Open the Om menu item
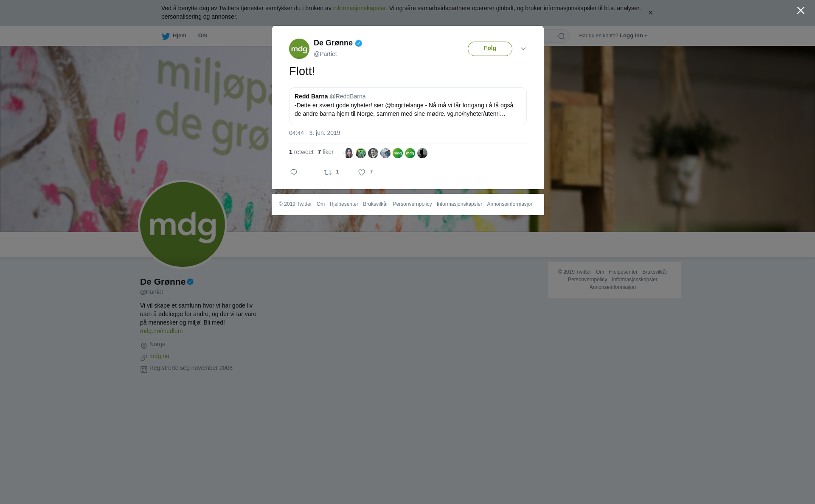815x504 pixels. pos(203,36)
